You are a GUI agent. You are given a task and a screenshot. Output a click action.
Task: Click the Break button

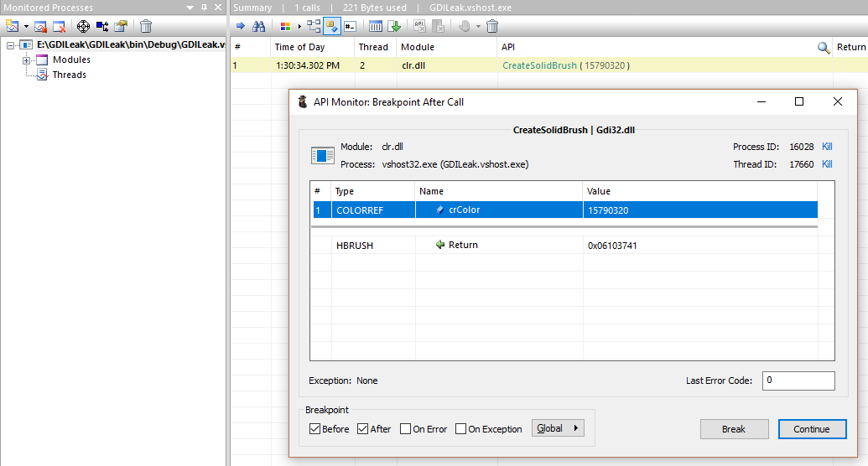[x=734, y=429]
